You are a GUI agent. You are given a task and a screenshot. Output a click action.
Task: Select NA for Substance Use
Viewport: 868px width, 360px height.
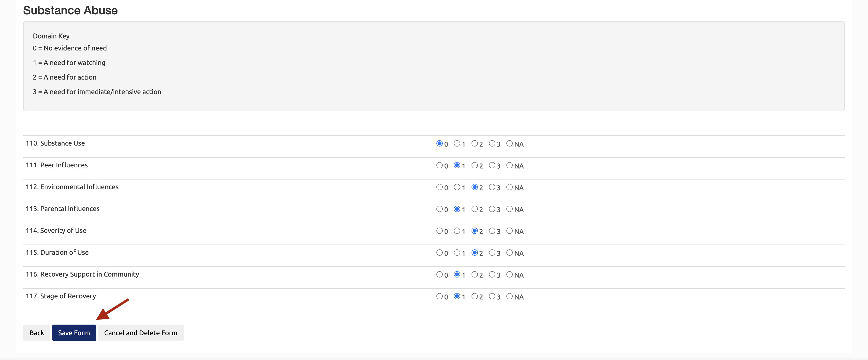pos(510,143)
